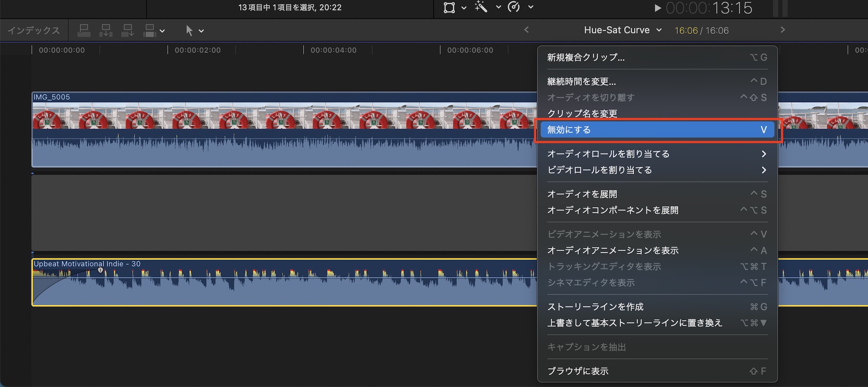
Task: Select オーディオコンポーネントを展開 menu entry
Action: coord(657,210)
